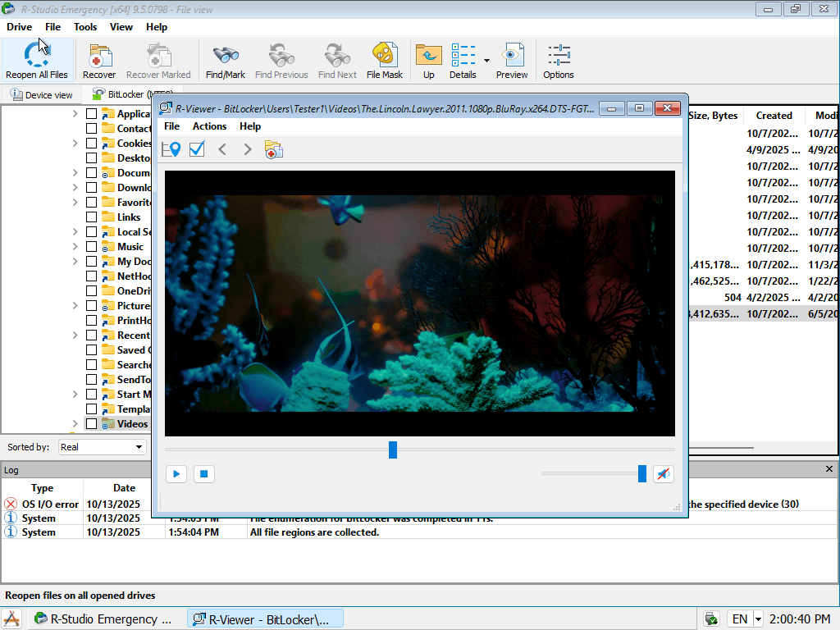The image size is (840, 630).
Task: Click the video seek slider handle
Action: tap(393, 450)
